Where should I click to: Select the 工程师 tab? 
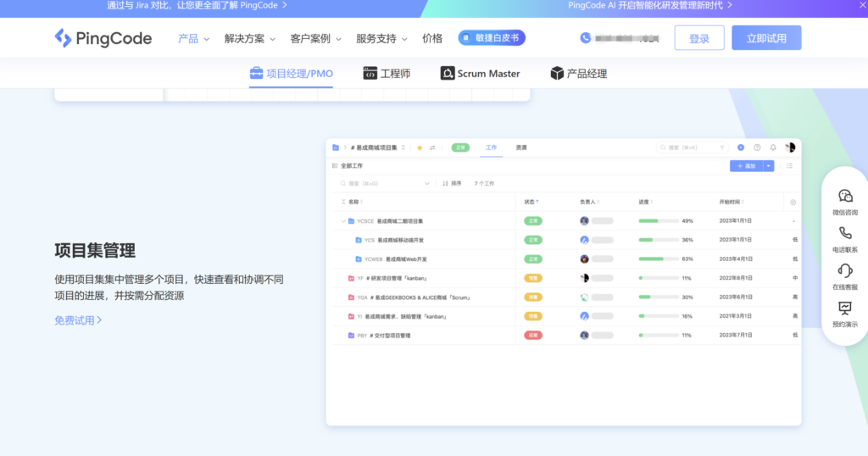[387, 74]
